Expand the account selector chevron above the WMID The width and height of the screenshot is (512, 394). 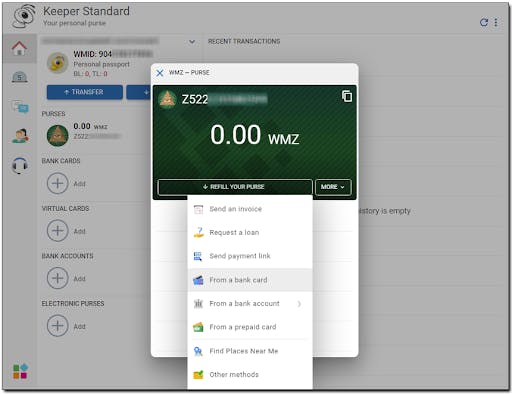click(192, 42)
